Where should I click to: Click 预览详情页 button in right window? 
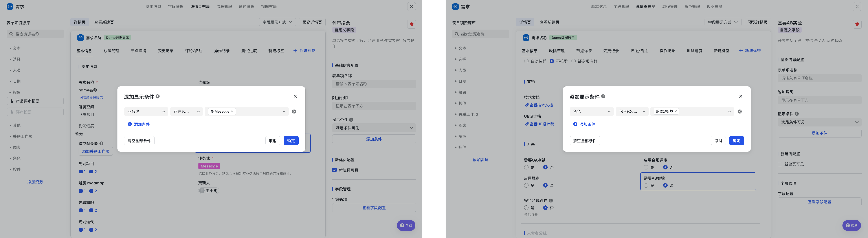click(757, 22)
